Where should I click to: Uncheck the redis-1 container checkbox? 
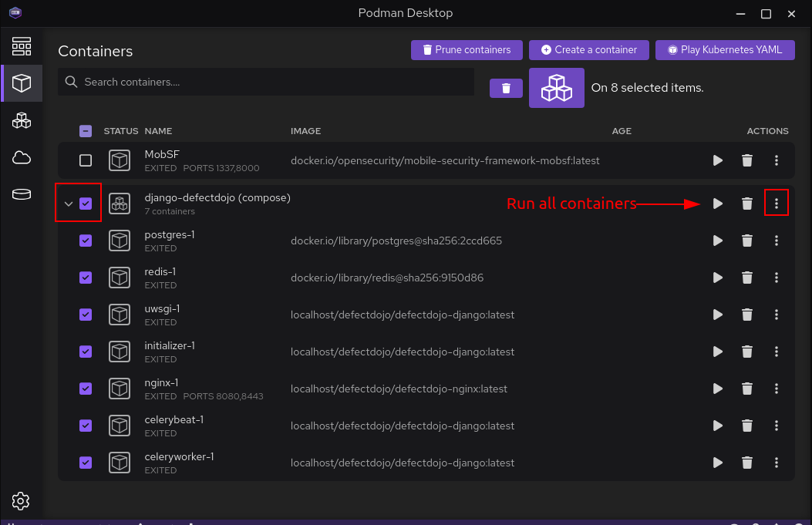pos(85,277)
